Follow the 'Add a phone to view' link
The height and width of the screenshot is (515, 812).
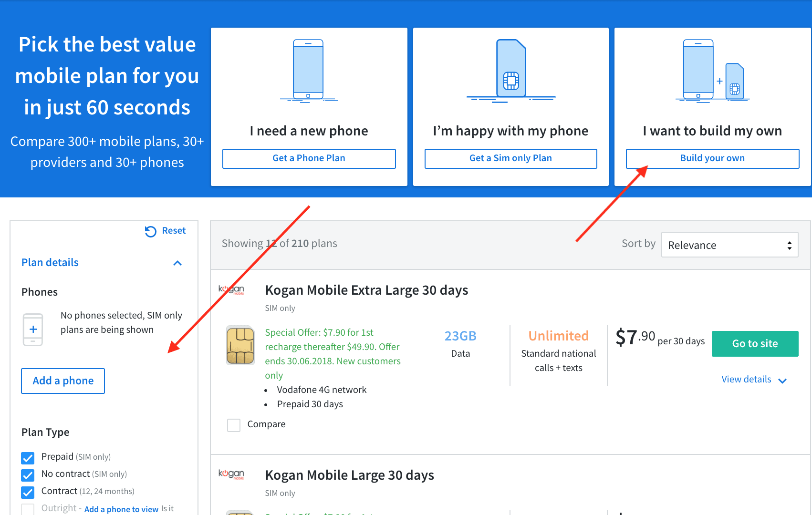(121, 509)
